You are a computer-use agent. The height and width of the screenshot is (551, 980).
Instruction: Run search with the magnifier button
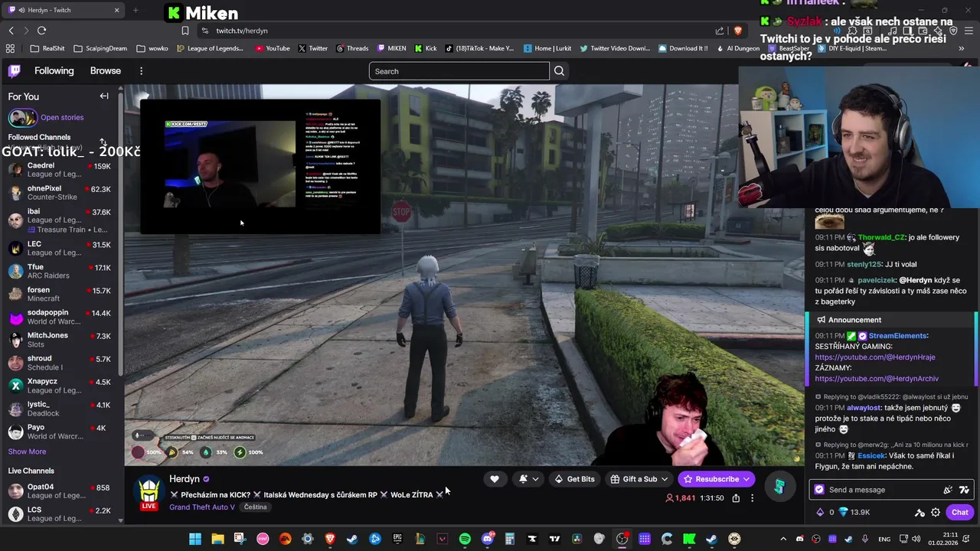pyautogui.click(x=560, y=71)
